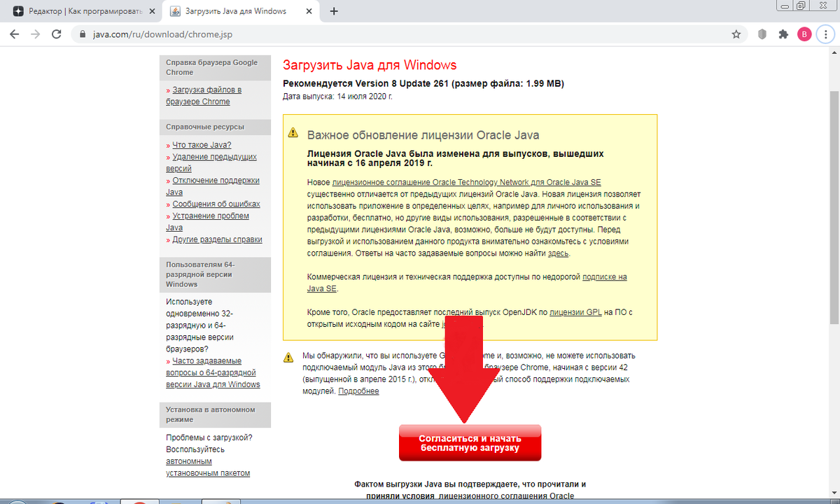Screen dimensions: 840x504
Task: Click the Согласиться и начать бесплатную загрузку button
Action: [470, 442]
